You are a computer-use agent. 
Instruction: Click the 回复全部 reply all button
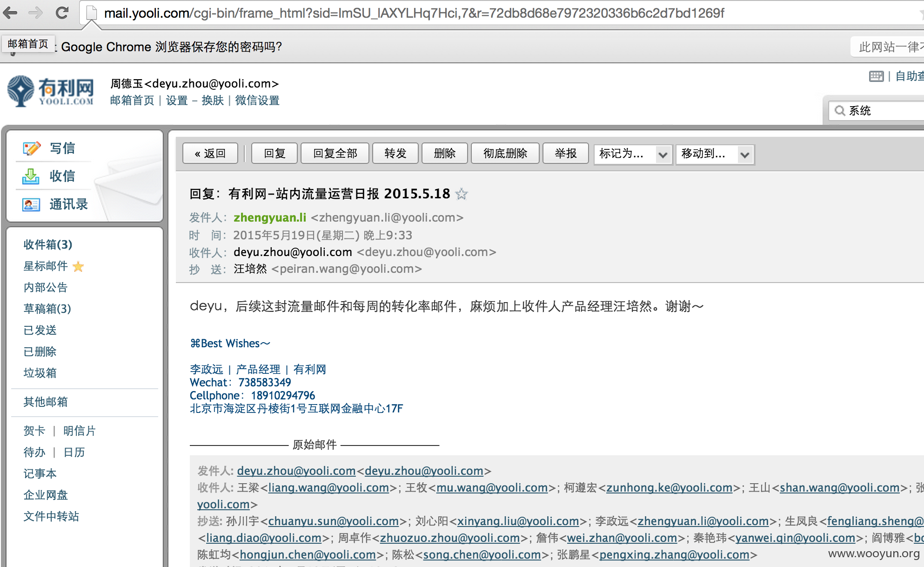pyautogui.click(x=335, y=153)
